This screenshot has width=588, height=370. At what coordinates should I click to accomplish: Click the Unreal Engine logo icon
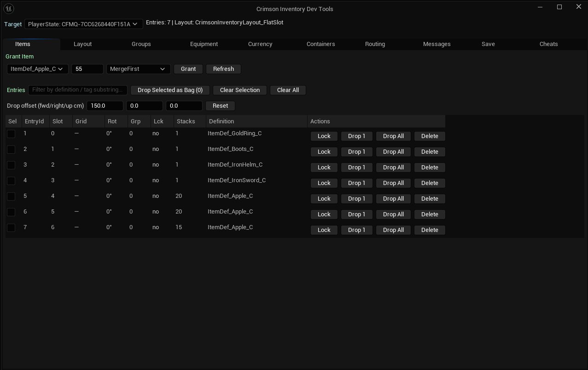[x=8, y=8]
